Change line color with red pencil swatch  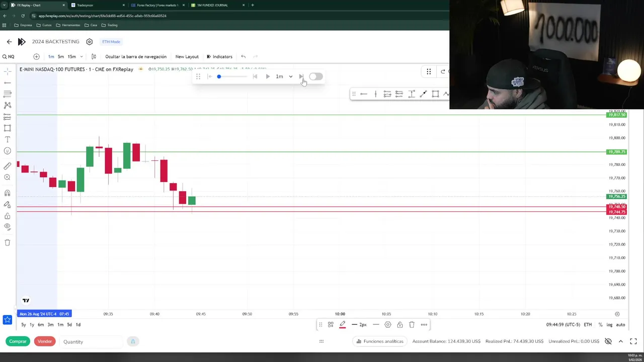coord(343,325)
